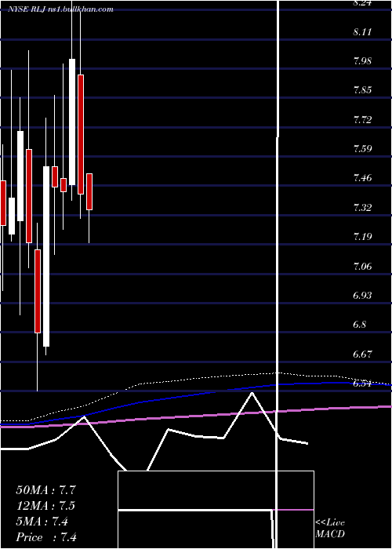Click the 7.19 price axis label
The width and height of the screenshot is (392, 549).
tap(362, 237)
